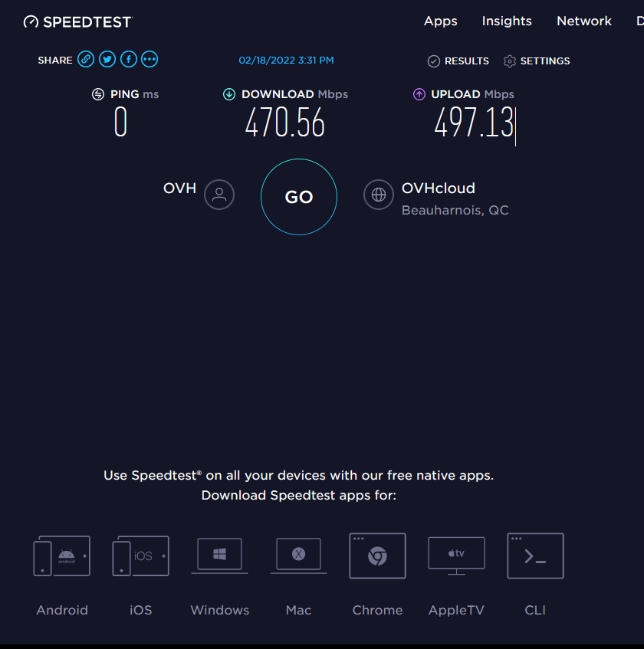This screenshot has width=644, height=649.
Task: Open the CLI terminal icon
Action: [535, 556]
